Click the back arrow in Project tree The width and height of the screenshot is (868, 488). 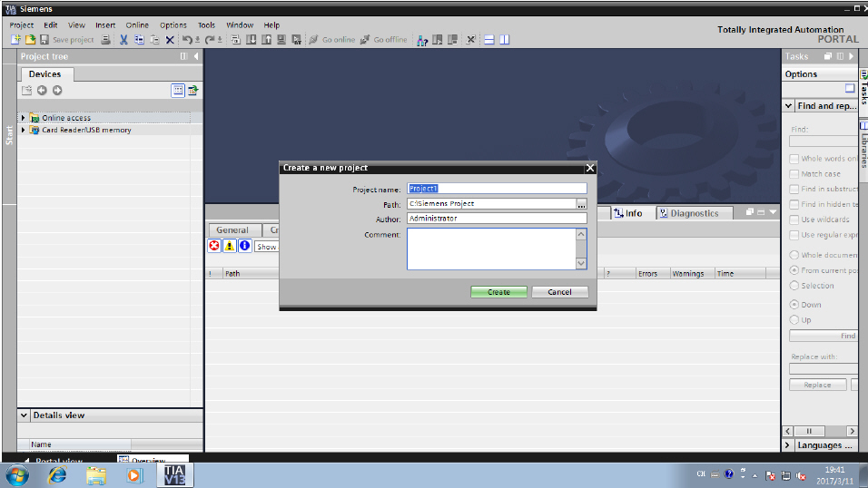pyautogui.click(x=42, y=90)
